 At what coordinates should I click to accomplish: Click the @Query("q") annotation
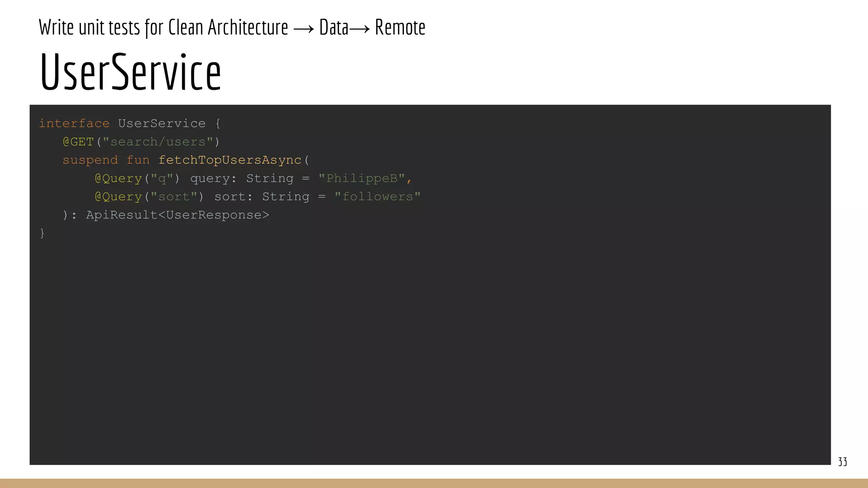[x=137, y=178]
